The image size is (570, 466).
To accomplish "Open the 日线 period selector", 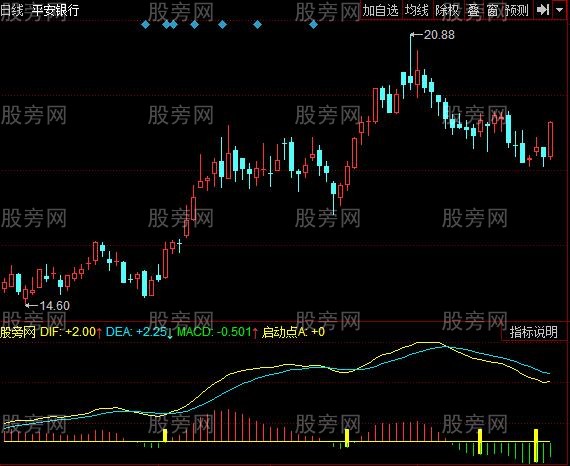I will click(x=11, y=10).
